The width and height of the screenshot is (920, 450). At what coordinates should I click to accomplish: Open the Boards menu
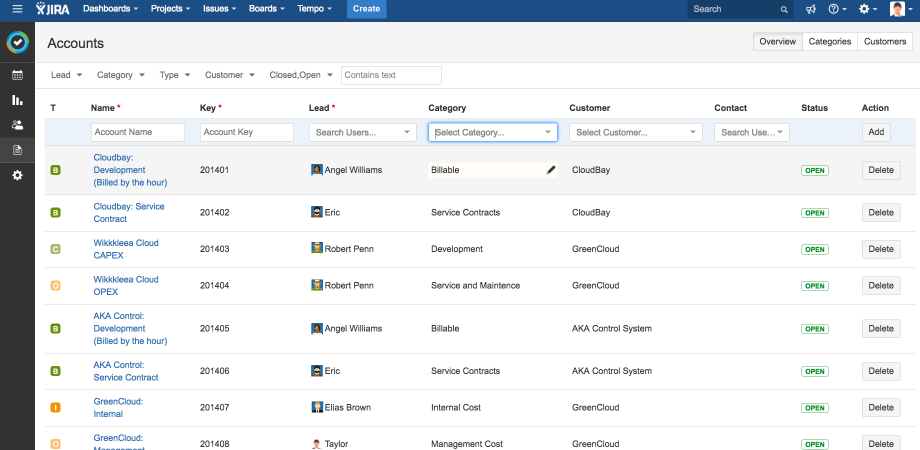[267, 9]
